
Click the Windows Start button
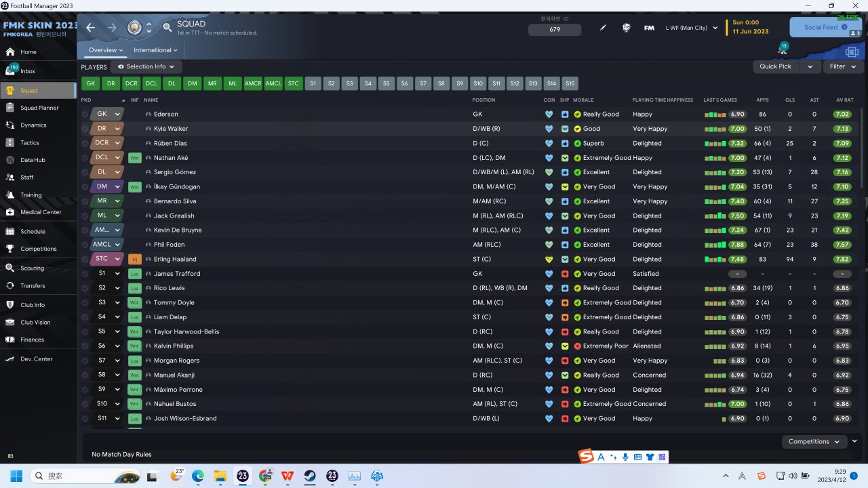pos(16,476)
